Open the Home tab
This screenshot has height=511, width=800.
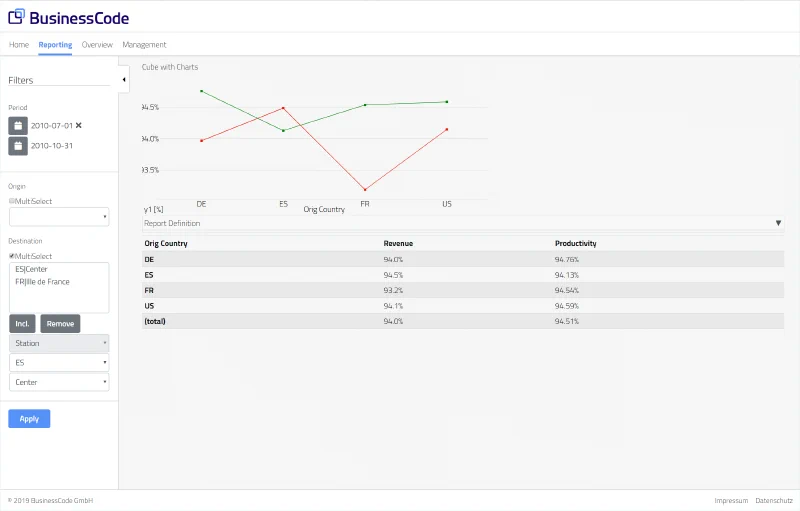pyautogui.click(x=19, y=45)
